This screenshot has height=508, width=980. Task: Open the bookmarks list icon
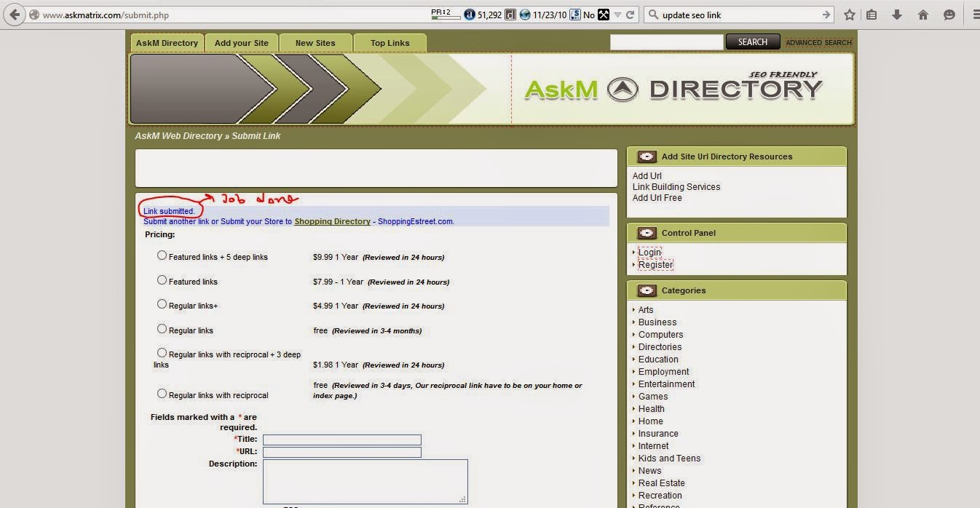click(872, 15)
